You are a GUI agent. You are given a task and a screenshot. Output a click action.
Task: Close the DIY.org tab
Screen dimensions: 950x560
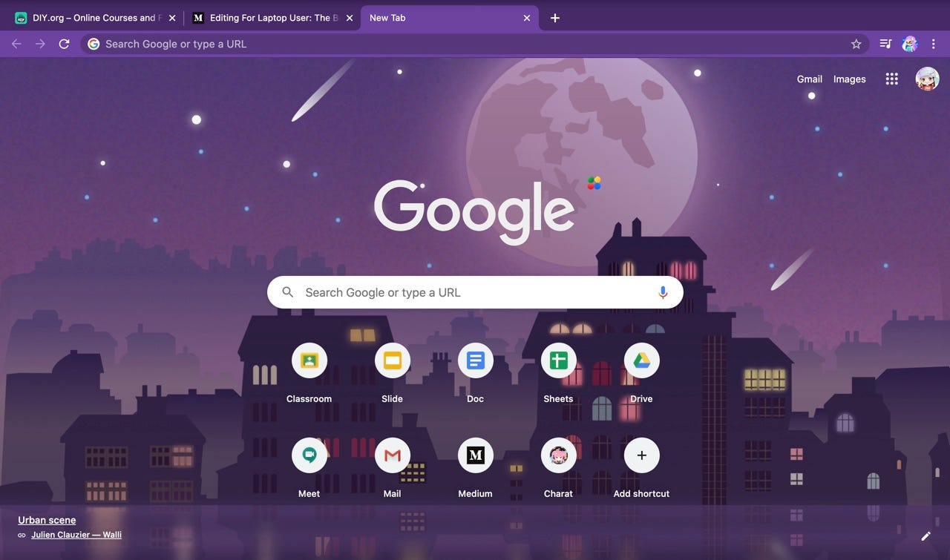pos(172,18)
